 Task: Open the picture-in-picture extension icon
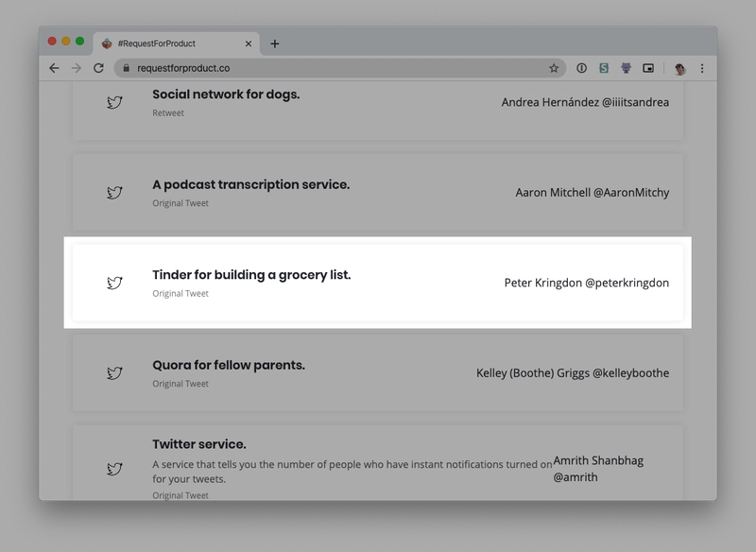(x=648, y=68)
